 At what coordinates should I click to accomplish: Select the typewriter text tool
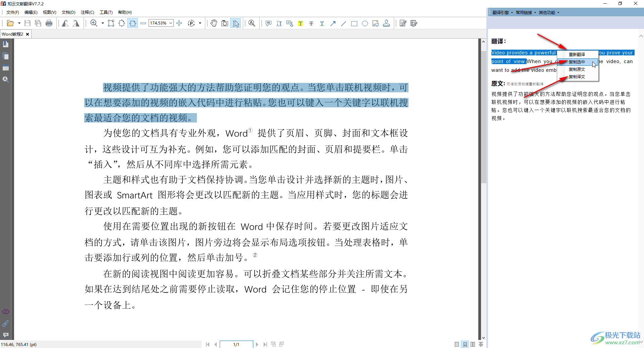point(279,23)
